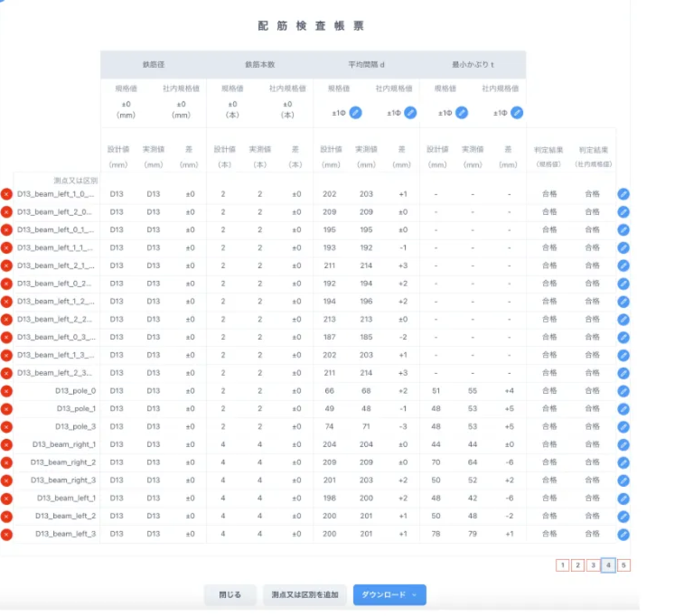Delete row D13_beam_right_2

pyautogui.click(x=7, y=462)
